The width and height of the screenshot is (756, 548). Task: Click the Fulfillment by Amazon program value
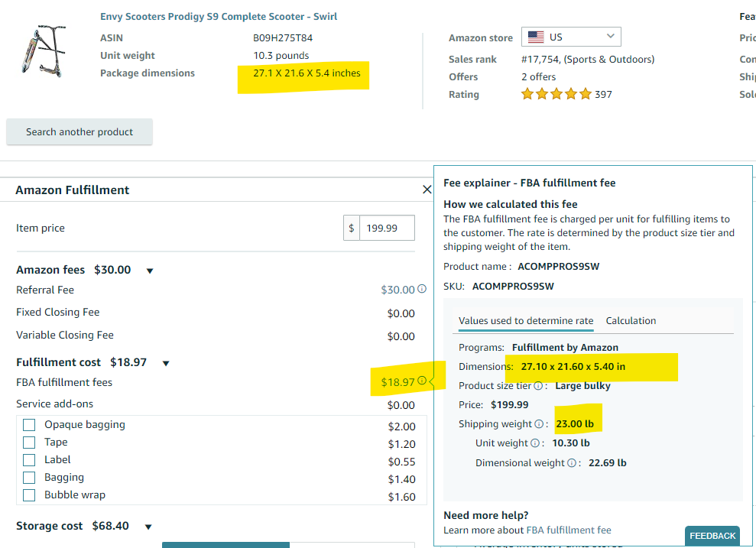click(x=565, y=348)
